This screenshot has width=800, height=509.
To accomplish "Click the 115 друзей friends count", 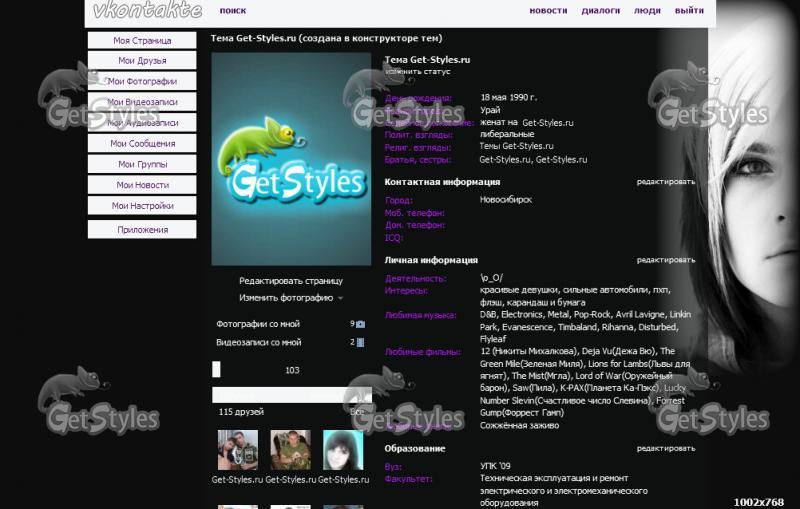I will click(x=241, y=412).
